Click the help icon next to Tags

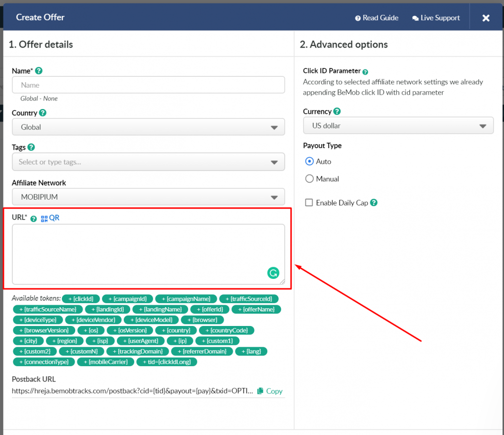click(31, 147)
